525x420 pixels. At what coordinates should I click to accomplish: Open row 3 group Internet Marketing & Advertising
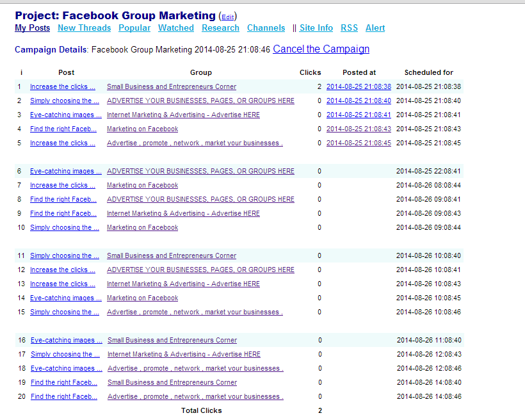[183, 115]
